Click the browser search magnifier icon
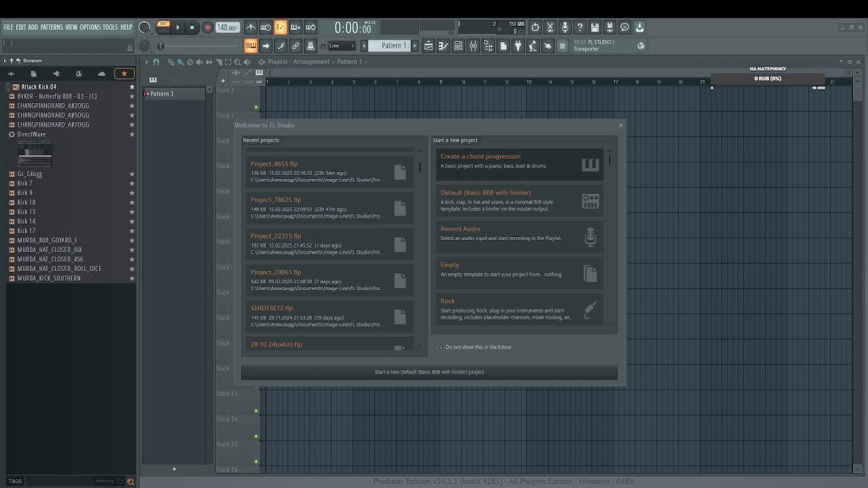This screenshot has width=868, height=488. pyautogui.click(x=131, y=481)
